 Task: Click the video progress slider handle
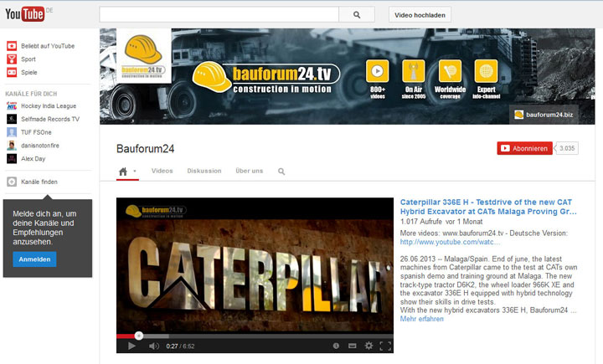pyautogui.click(x=139, y=336)
